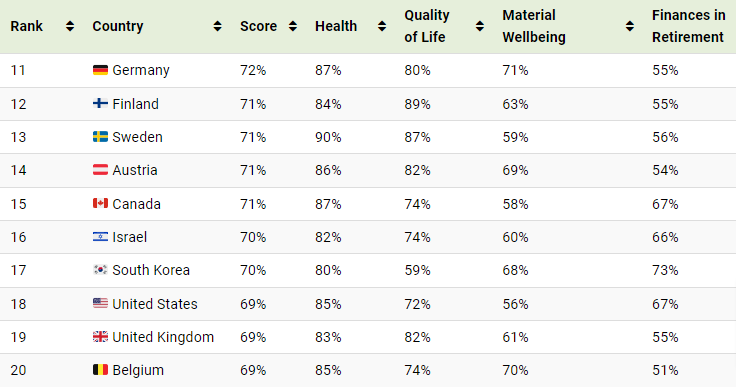This screenshot has width=736, height=387.
Task: Sort table by Rank column arrows
Action: coord(70,26)
